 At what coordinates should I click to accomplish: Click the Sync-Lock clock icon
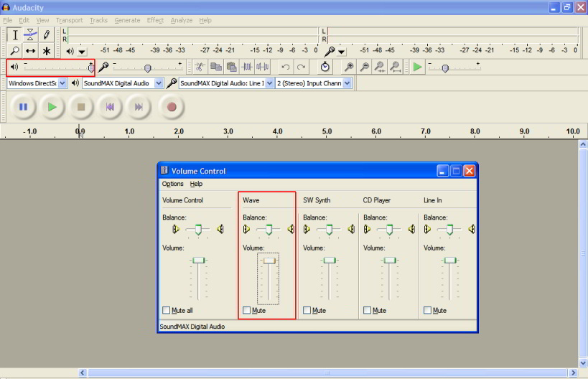pos(325,67)
